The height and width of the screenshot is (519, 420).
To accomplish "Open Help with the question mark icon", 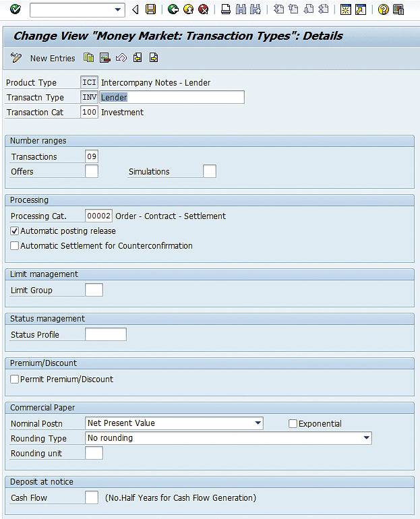I will click(x=383, y=9).
